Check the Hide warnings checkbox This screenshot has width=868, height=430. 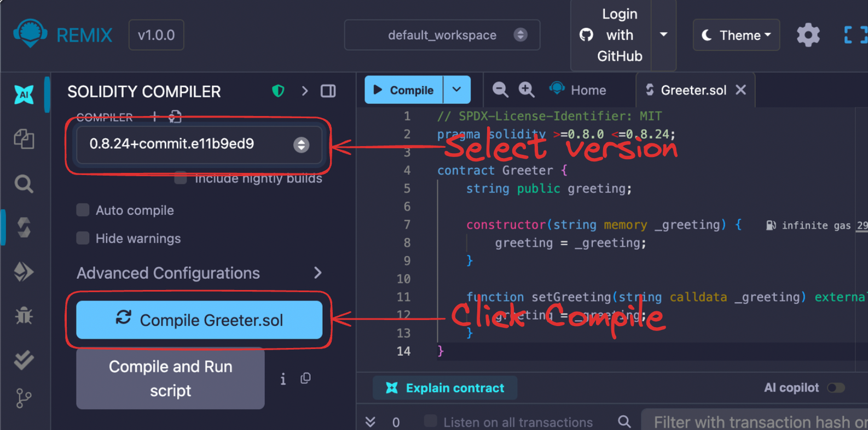pos(83,238)
